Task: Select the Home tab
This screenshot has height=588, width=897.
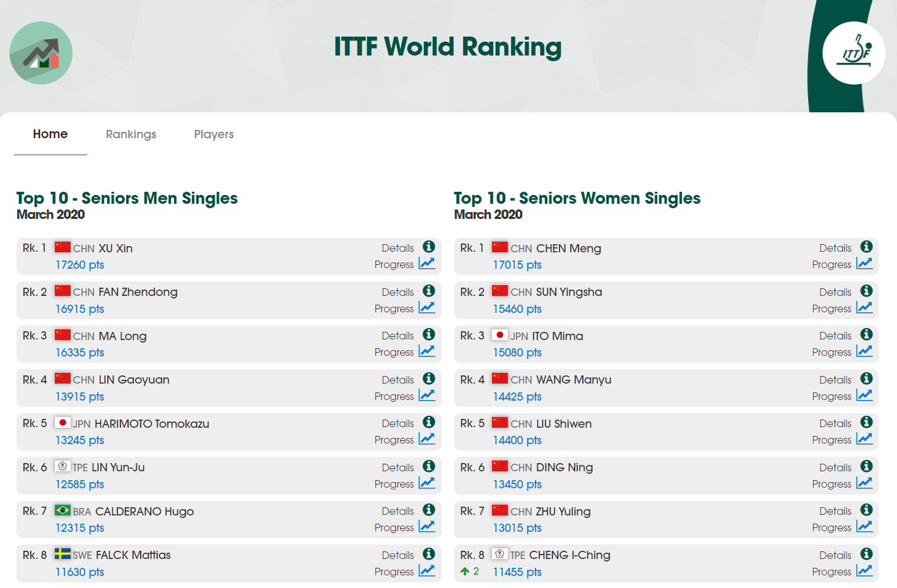Action: (x=50, y=134)
